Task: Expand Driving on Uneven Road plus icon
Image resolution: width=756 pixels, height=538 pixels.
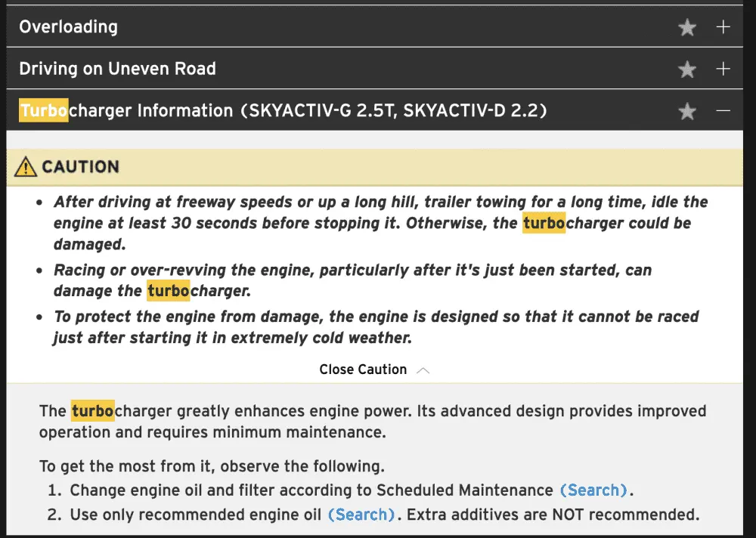Action: pos(723,69)
